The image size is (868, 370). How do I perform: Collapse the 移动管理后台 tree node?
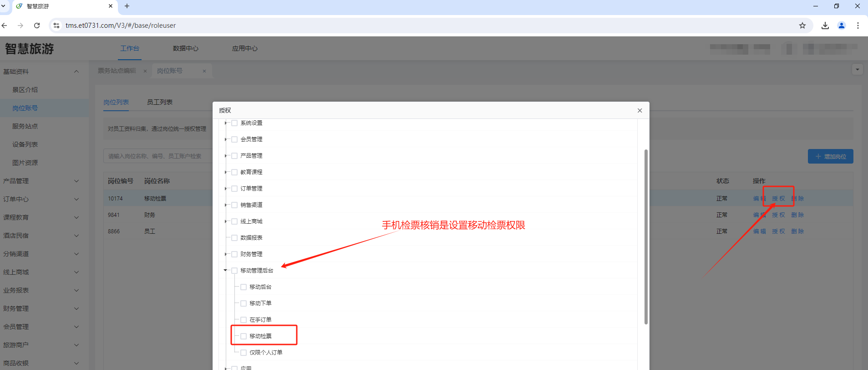click(225, 271)
